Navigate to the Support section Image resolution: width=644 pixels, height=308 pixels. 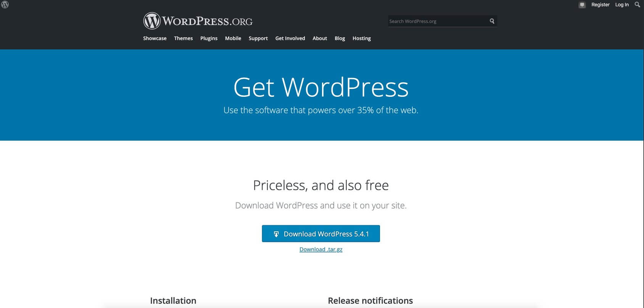258,38
